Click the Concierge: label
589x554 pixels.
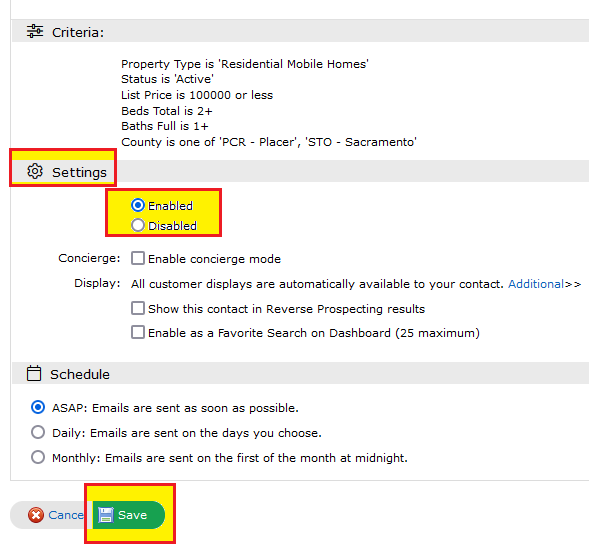click(x=89, y=258)
